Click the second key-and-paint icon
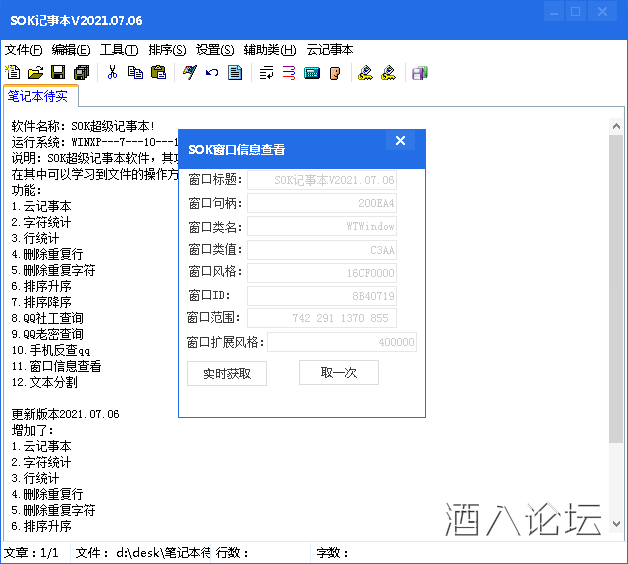628x564 pixels. pyautogui.click(x=388, y=73)
